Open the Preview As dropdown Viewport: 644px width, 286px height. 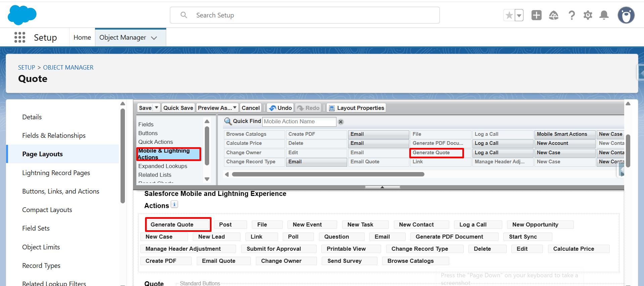coord(217,108)
